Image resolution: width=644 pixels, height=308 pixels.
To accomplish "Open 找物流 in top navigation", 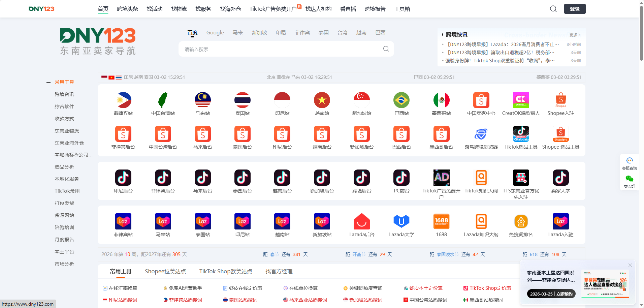I will click(179, 9).
